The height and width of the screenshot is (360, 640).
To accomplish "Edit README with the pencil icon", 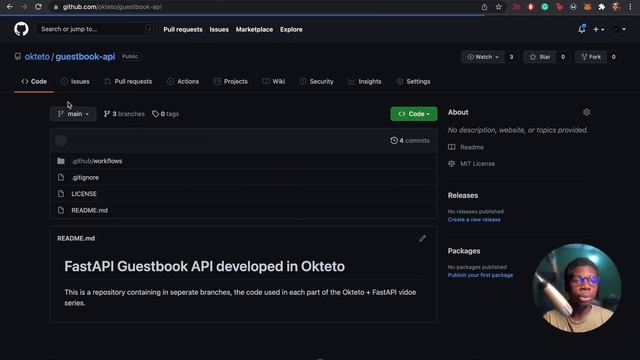I will 422,238.
